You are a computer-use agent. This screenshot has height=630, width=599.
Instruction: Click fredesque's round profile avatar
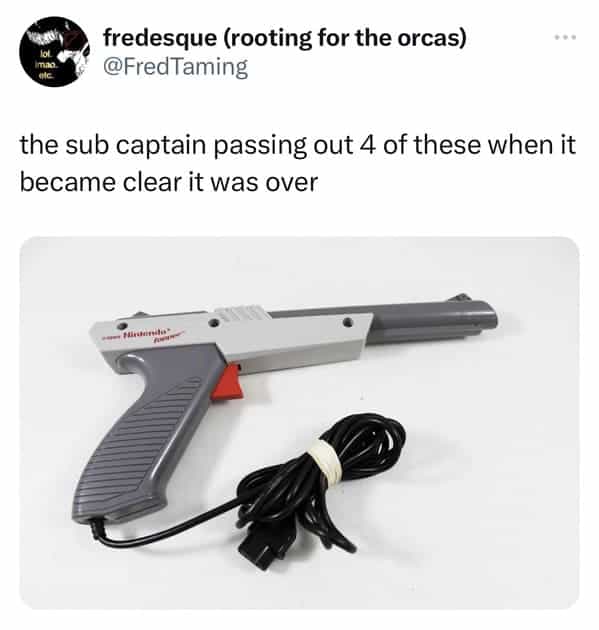[54, 51]
